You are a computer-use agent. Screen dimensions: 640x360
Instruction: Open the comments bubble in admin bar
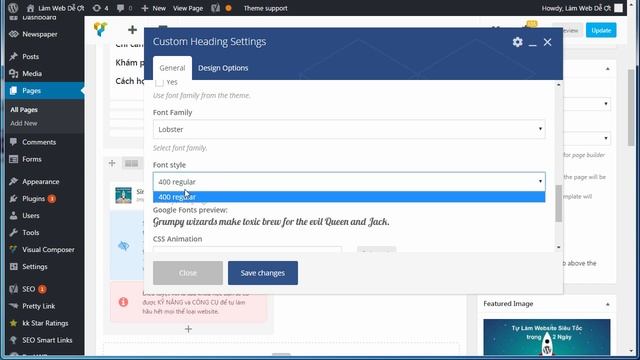[x=124, y=8]
